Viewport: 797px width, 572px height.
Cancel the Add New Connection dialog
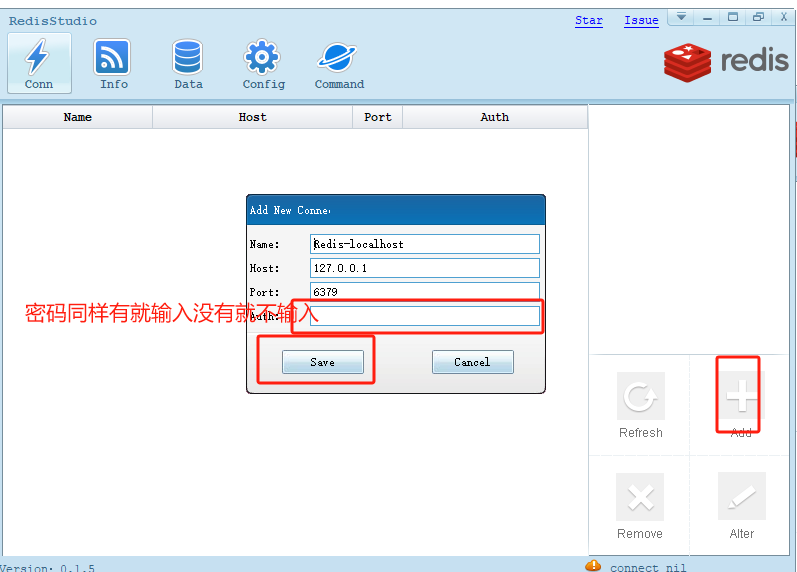[x=472, y=362]
